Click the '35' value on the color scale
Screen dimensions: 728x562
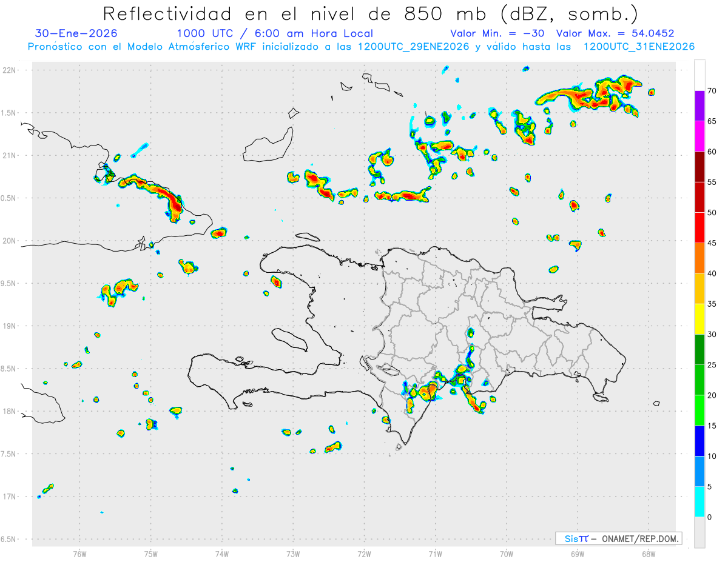click(x=712, y=304)
